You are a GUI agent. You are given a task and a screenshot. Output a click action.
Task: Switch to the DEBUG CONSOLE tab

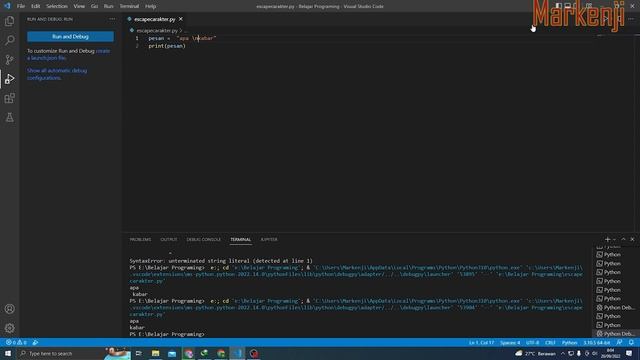click(204, 240)
